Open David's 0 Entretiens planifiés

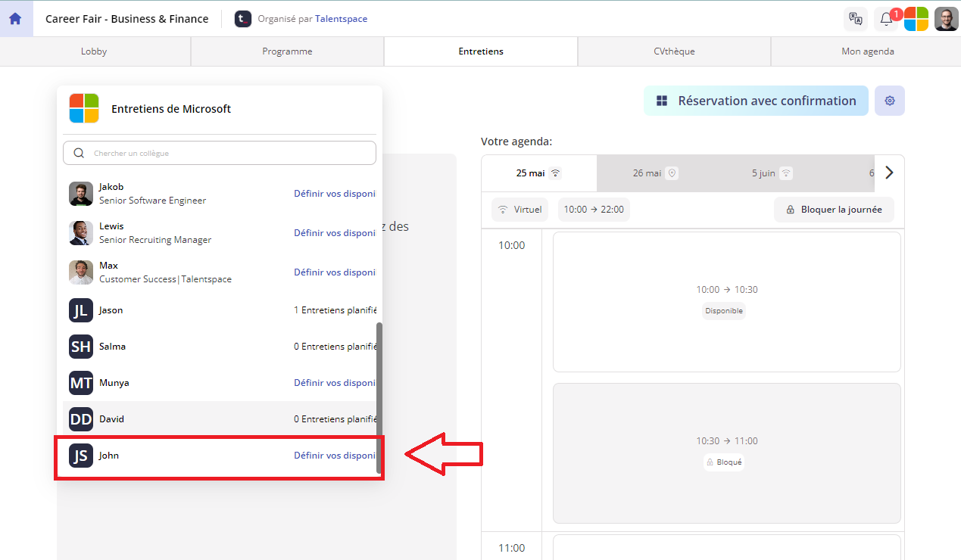click(335, 419)
